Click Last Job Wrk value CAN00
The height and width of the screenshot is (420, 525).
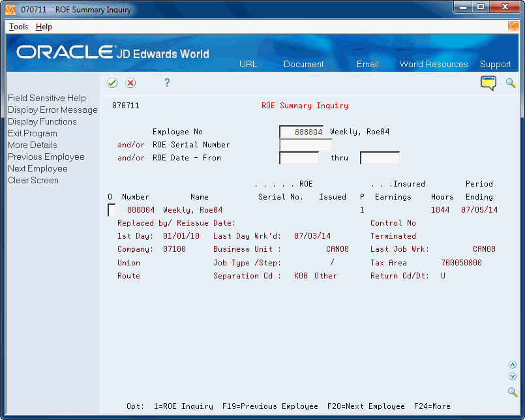(484, 249)
